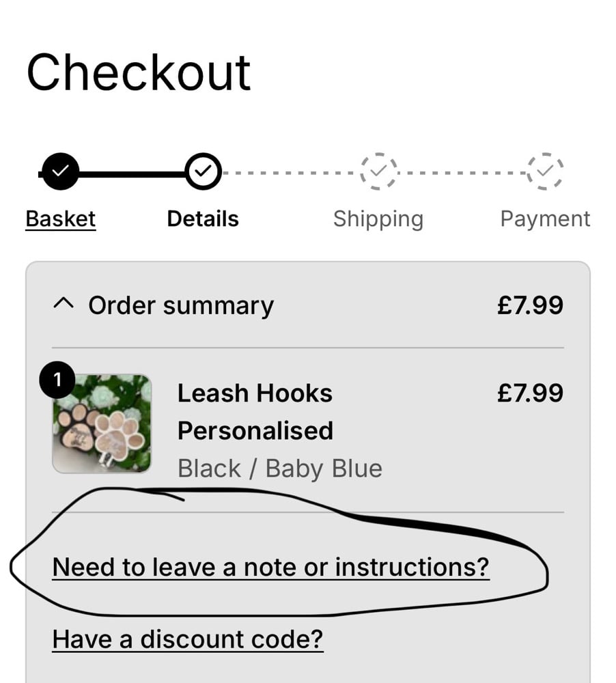Image resolution: width=616 pixels, height=683 pixels.
Task: Click the Basket step checkmark circle
Action: 60,173
